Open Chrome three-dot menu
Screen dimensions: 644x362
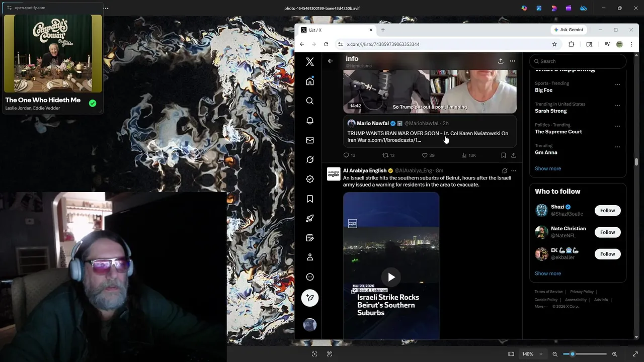pos(631,44)
